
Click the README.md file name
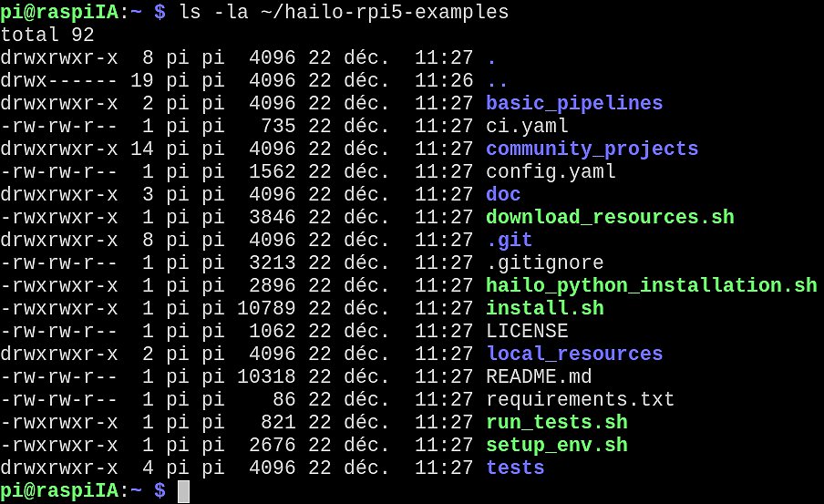(539, 376)
